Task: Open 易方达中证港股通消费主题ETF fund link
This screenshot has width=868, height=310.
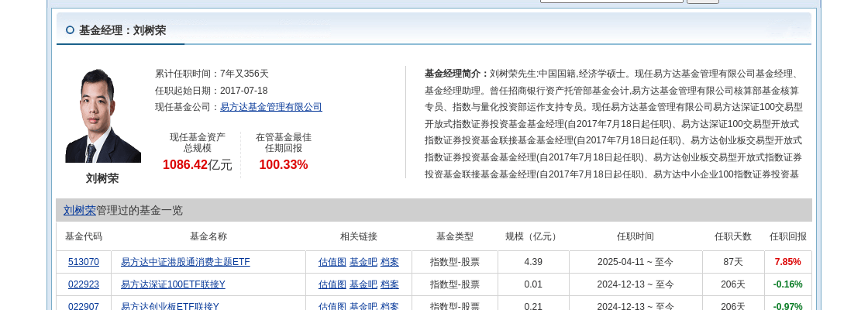Action: pyautogui.click(x=185, y=262)
